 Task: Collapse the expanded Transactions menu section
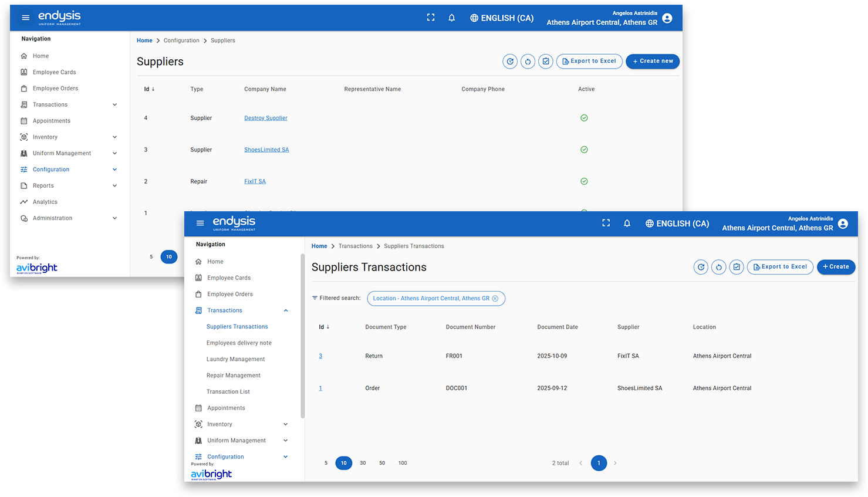click(286, 310)
